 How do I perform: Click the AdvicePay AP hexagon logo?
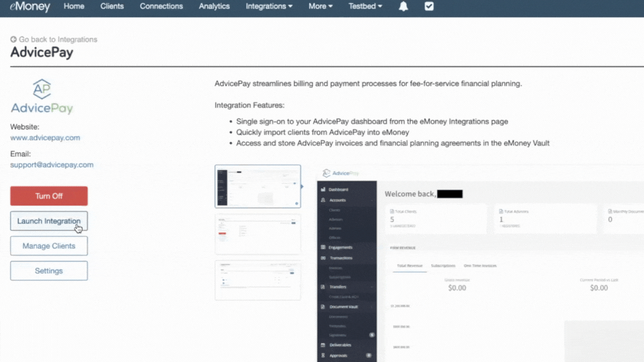point(41,88)
